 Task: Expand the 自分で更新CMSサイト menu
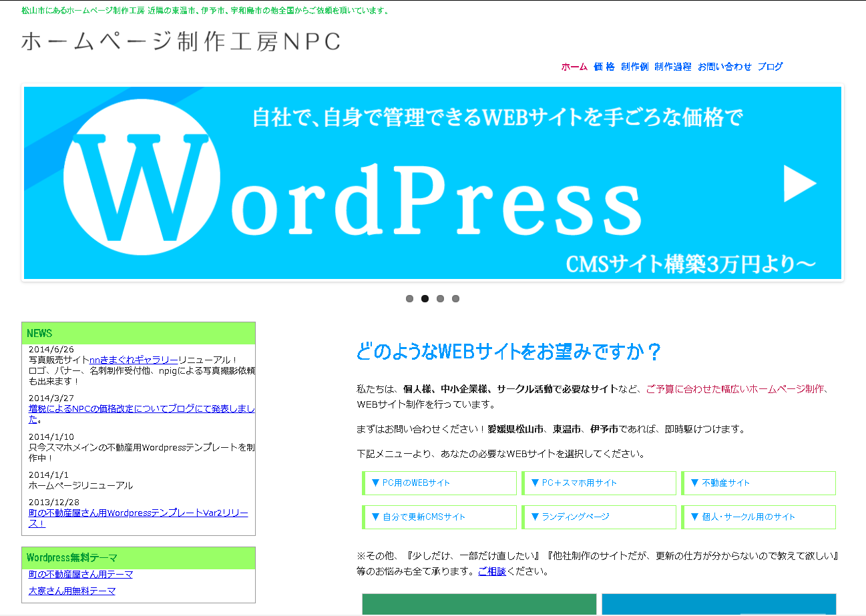click(439, 517)
